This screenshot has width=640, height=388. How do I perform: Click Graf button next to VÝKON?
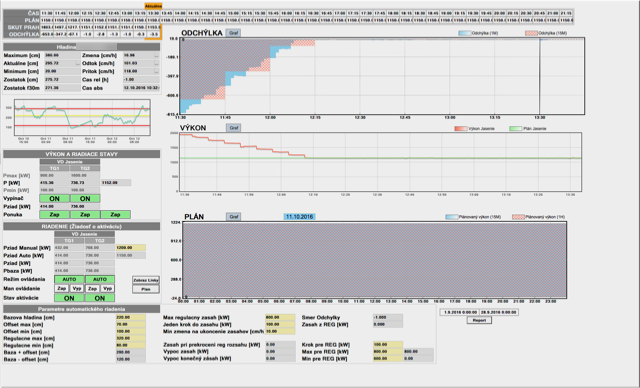pos(233,128)
